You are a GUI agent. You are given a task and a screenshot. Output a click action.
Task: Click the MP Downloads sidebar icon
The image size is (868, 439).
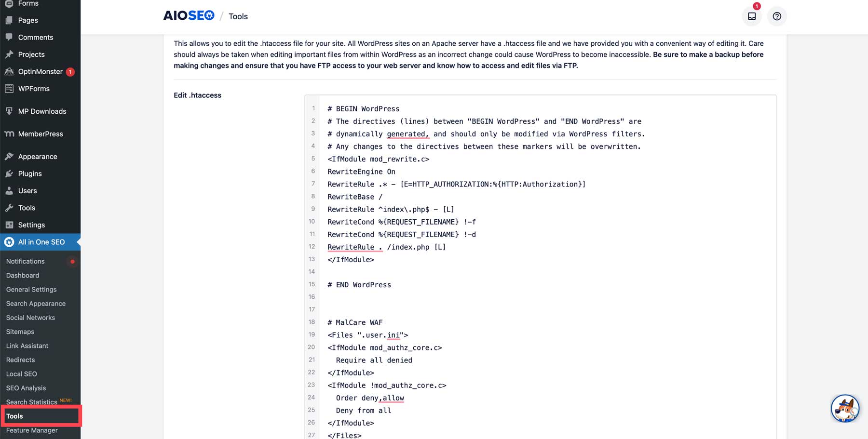[x=9, y=111]
